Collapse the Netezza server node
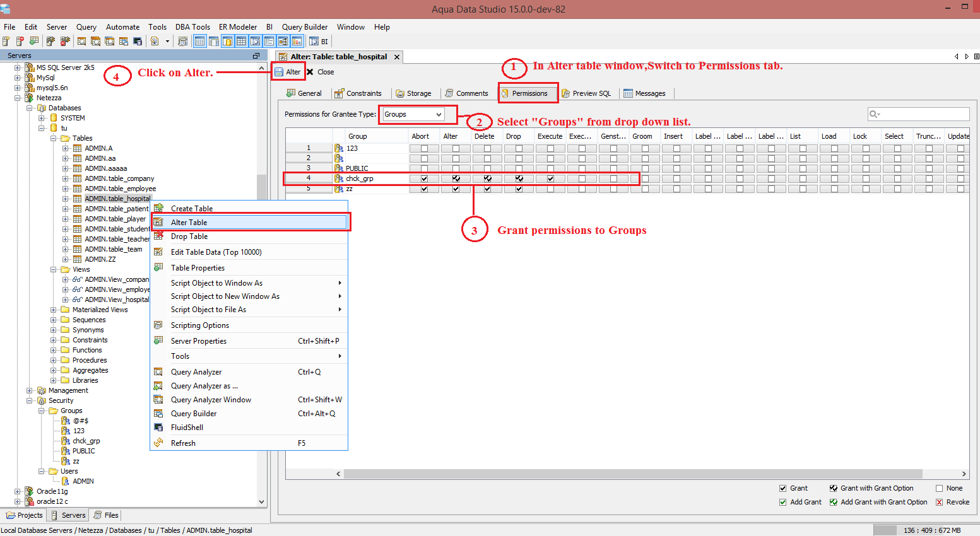The height and width of the screenshot is (536, 980). tap(18, 98)
